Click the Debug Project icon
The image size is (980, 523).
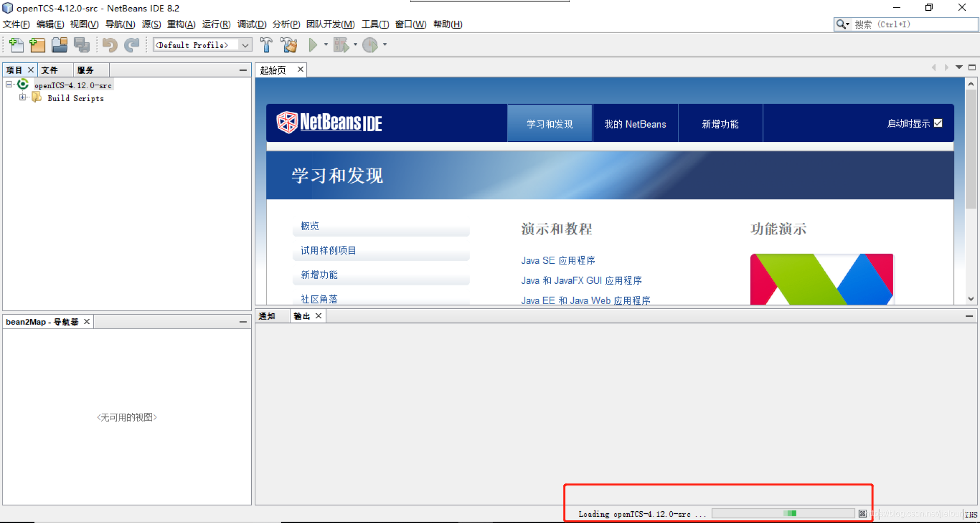tap(341, 45)
